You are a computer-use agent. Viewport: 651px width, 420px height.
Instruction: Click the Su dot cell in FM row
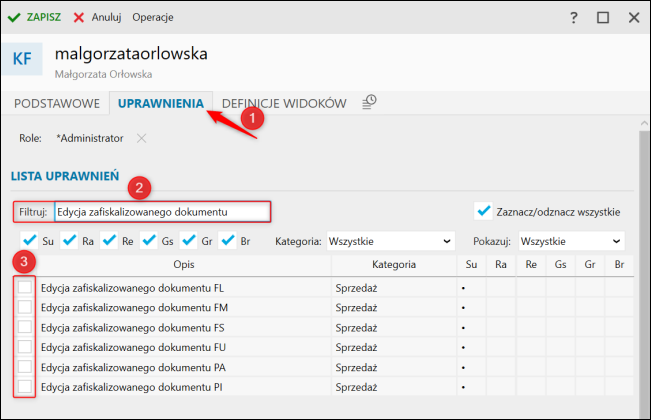(471, 308)
